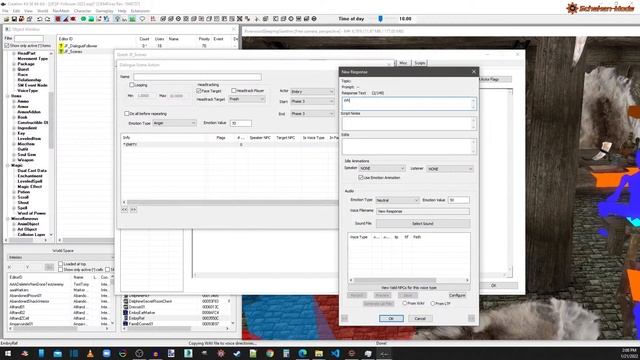640x360 pixels.
Task: Open Microsoft Edge from taskbar
Action: click(x=302, y=353)
